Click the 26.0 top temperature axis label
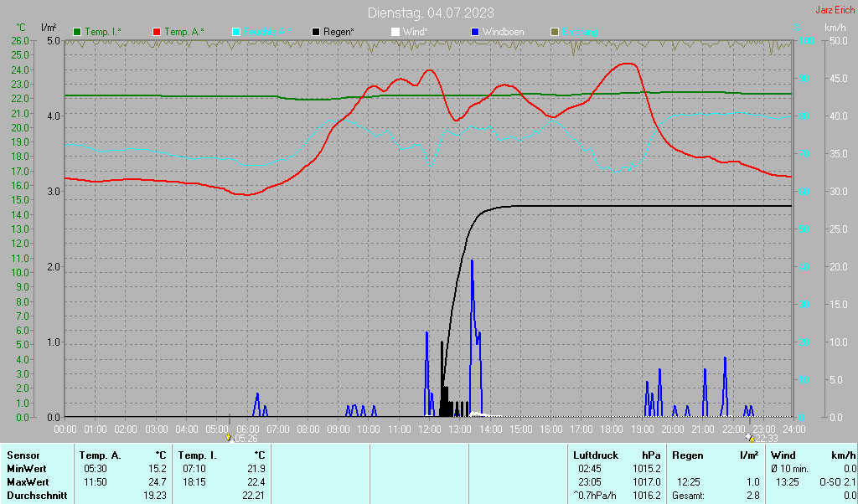This screenshot has height=504, width=858. (20, 41)
